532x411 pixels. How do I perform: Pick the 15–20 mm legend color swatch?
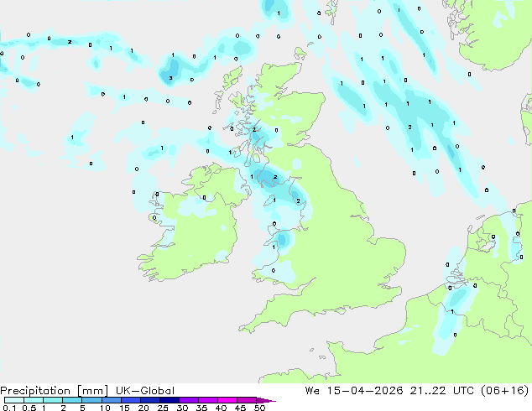click(x=131, y=400)
